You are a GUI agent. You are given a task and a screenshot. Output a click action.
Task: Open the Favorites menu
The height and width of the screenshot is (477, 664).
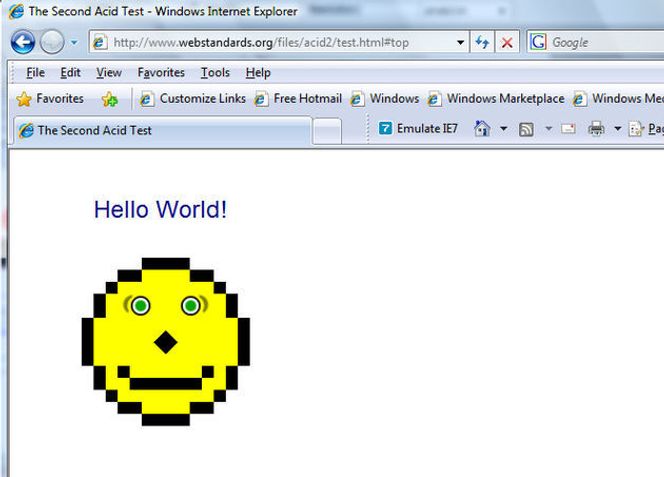[161, 72]
